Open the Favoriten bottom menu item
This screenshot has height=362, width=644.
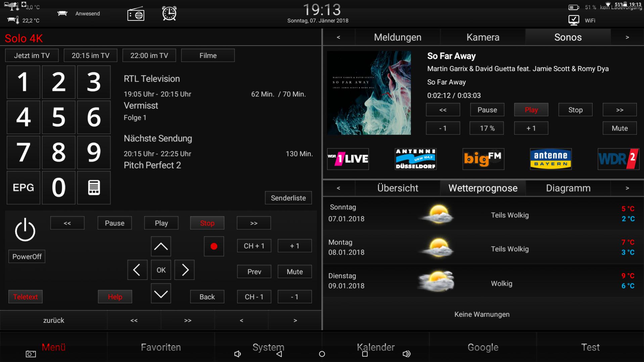[161, 347]
